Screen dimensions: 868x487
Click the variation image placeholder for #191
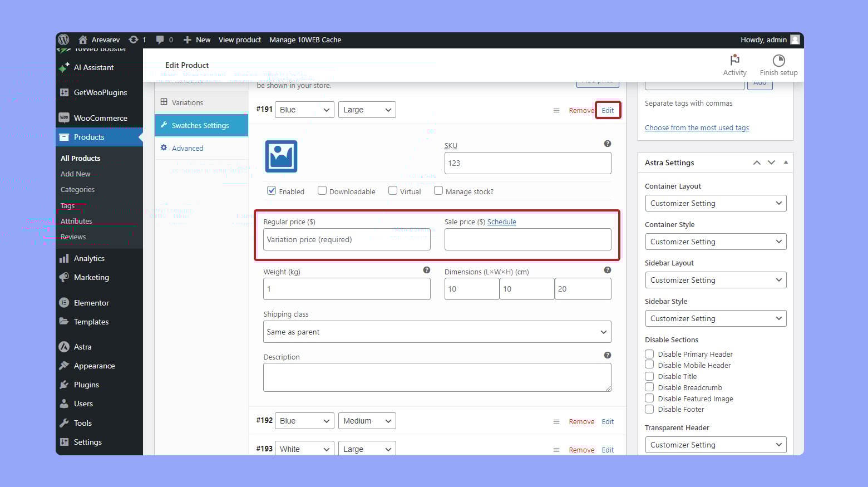click(x=281, y=156)
